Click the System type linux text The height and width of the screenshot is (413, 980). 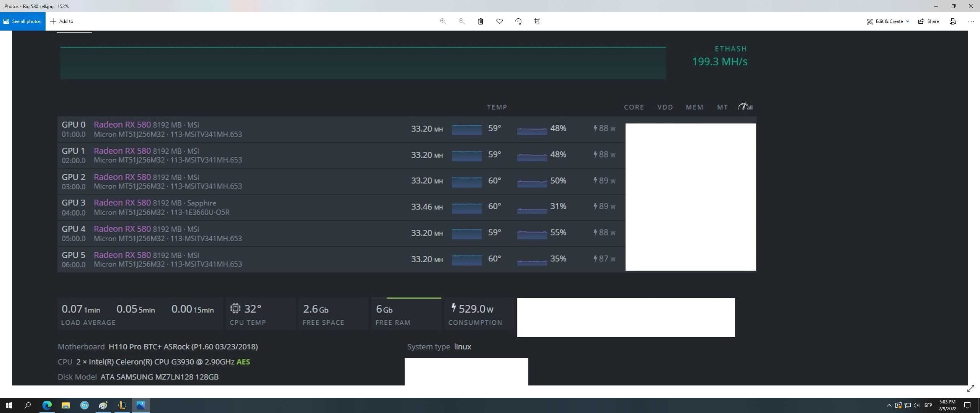pyautogui.click(x=439, y=347)
